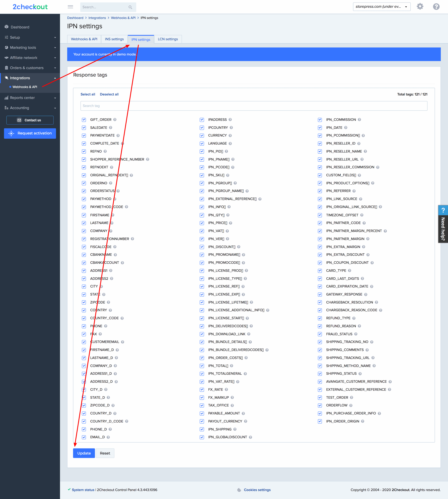Click the Accounting icon in sidebar

click(x=6, y=108)
